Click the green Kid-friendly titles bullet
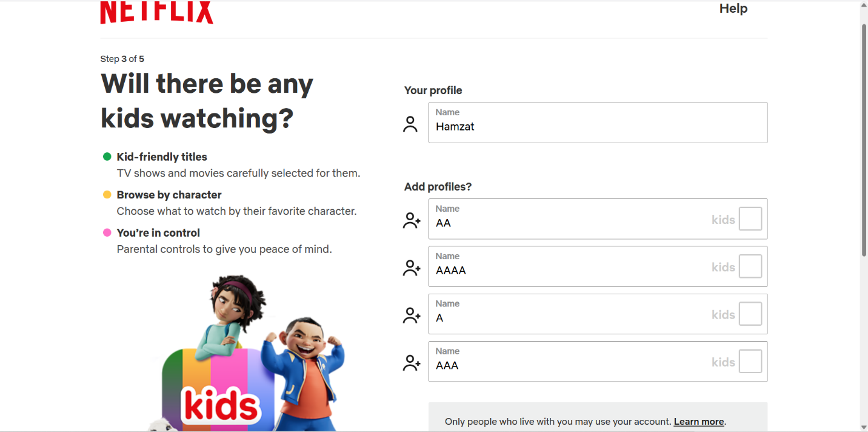The width and height of the screenshot is (868, 432). 107,157
